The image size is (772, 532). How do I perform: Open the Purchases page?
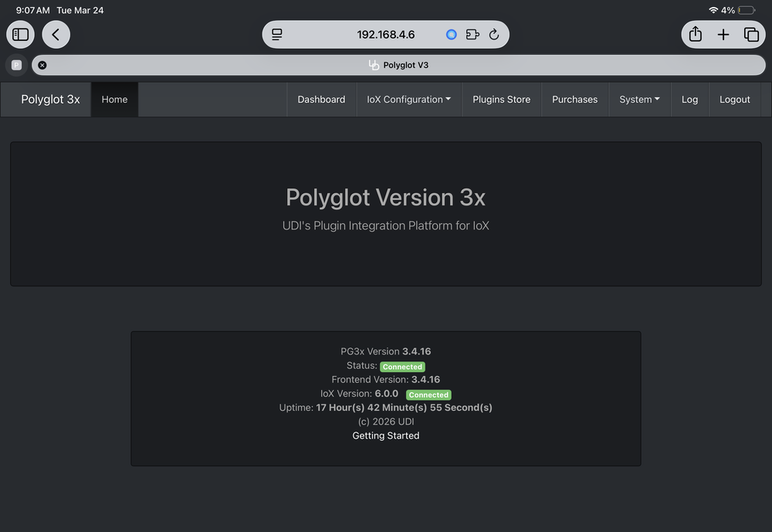click(x=574, y=100)
